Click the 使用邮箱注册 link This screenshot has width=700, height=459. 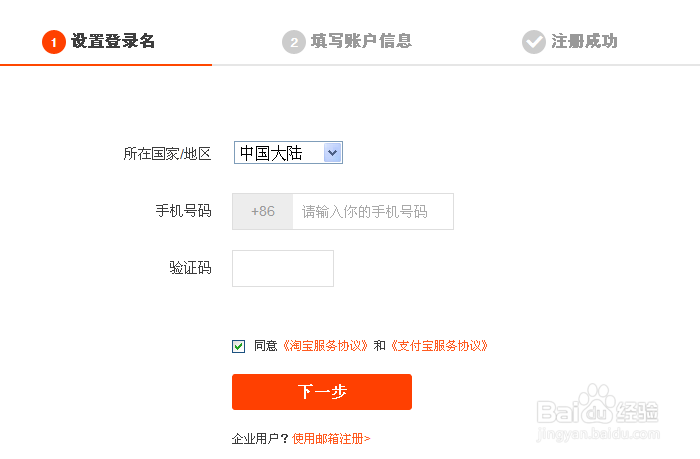[x=331, y=438]
